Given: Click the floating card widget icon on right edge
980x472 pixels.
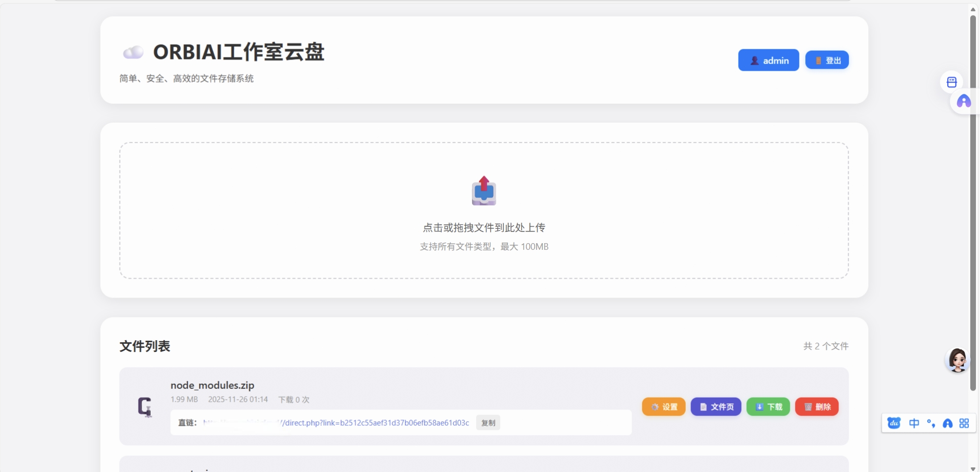Looking at the screenshot, I should [x=951, y=82].
